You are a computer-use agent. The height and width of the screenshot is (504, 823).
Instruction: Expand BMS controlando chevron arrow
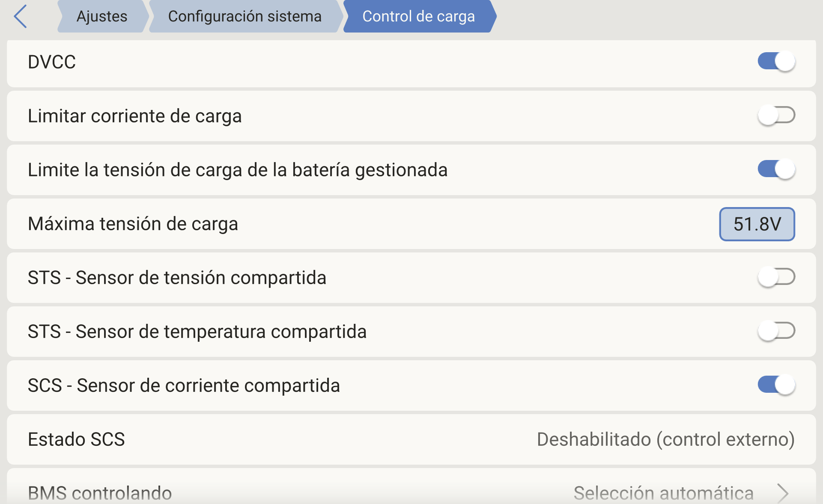[783, 493]
